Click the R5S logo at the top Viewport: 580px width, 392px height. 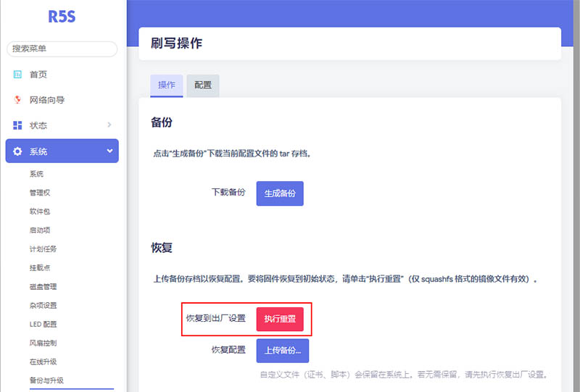pyautogui.click(x=62, y=17)
